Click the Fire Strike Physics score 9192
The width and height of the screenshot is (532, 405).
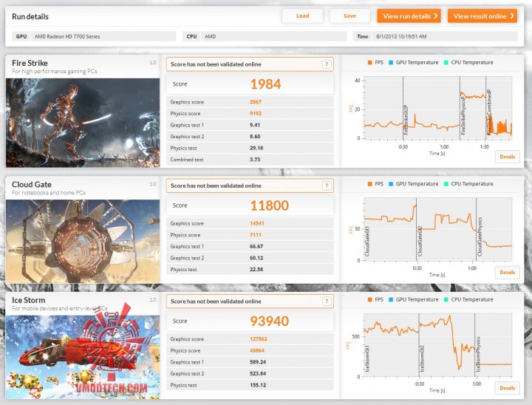pos(256,113)
